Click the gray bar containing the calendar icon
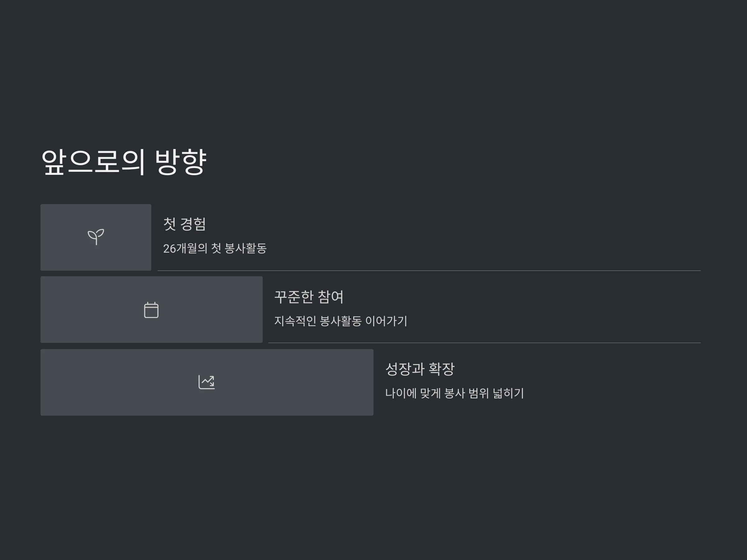The image size is (747, 560). (x=151, y=310)
